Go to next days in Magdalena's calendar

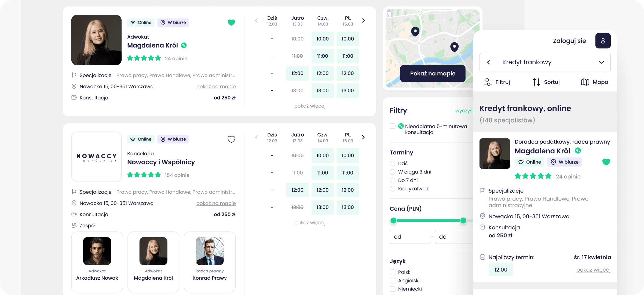coord(363,21)
